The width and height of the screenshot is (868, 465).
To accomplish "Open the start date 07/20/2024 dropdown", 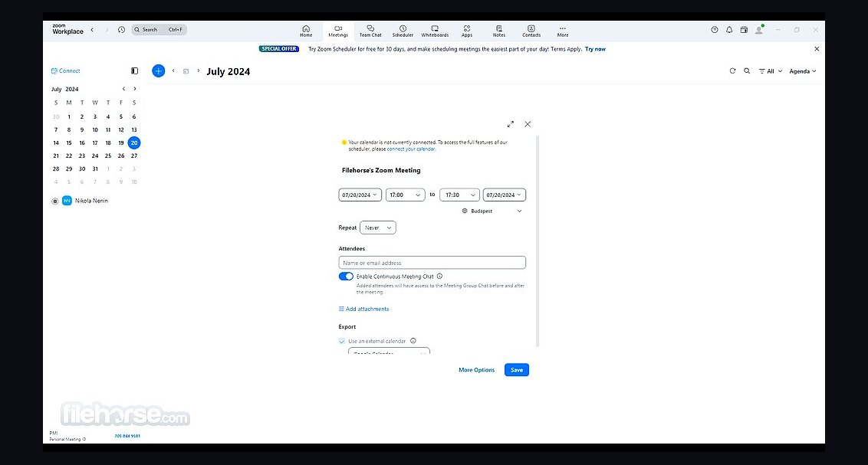I will tap(360, 195).
